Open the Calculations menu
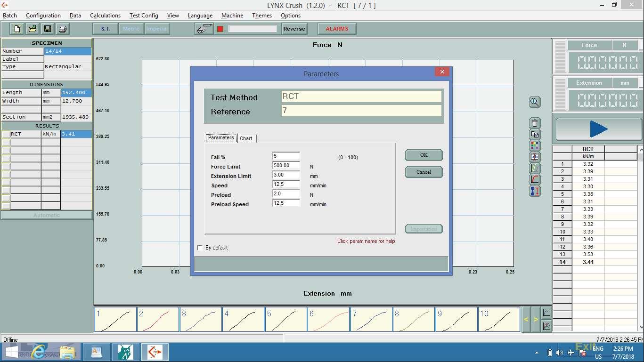 (105, 16)
